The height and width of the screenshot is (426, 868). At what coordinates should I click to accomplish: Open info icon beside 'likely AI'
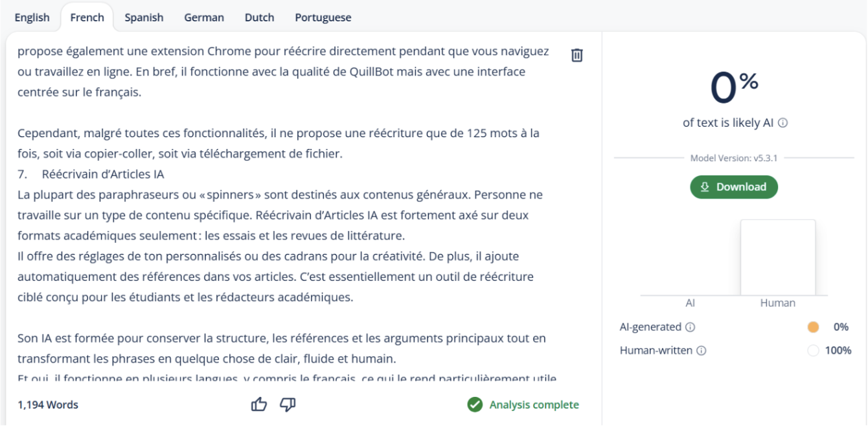tap(782, 122)
